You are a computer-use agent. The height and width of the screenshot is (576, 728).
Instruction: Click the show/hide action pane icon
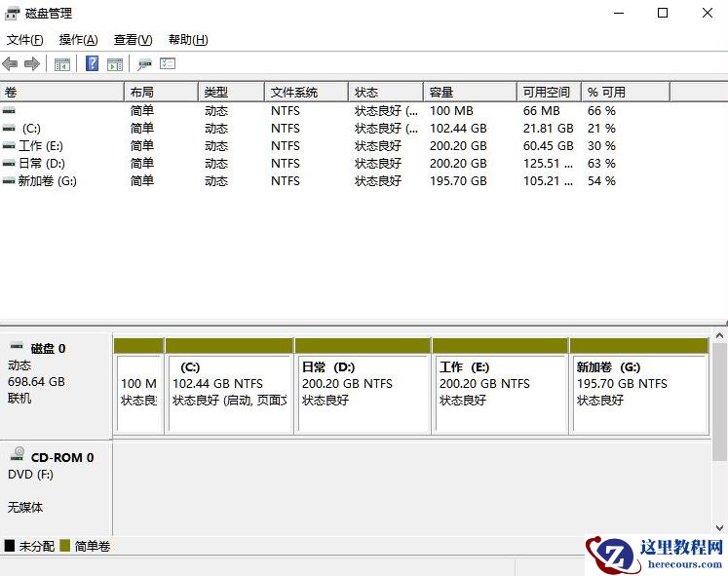[115, 64]
